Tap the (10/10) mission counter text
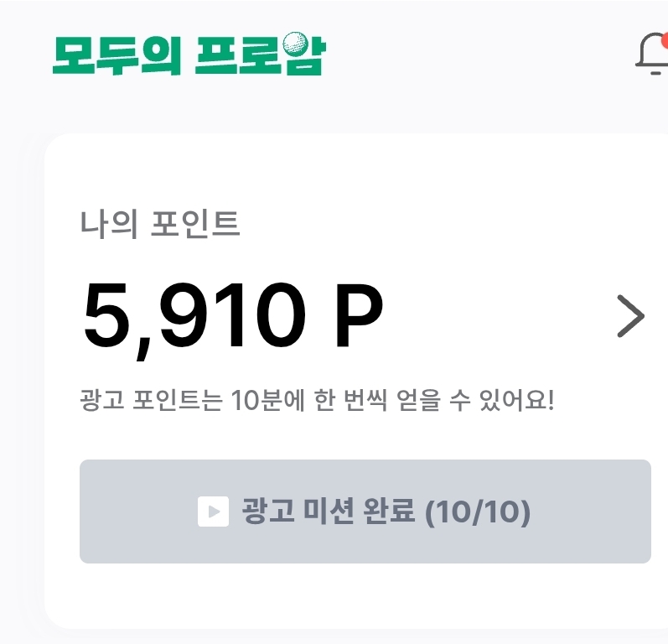The width and height of the screenshot is (668, 644). 478,512
